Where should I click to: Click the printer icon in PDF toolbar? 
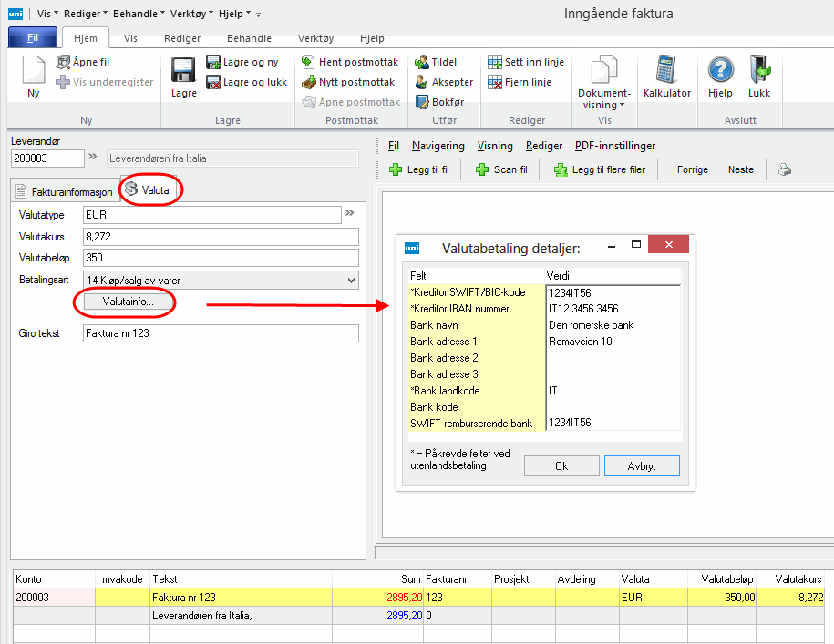tap(784, 169)
